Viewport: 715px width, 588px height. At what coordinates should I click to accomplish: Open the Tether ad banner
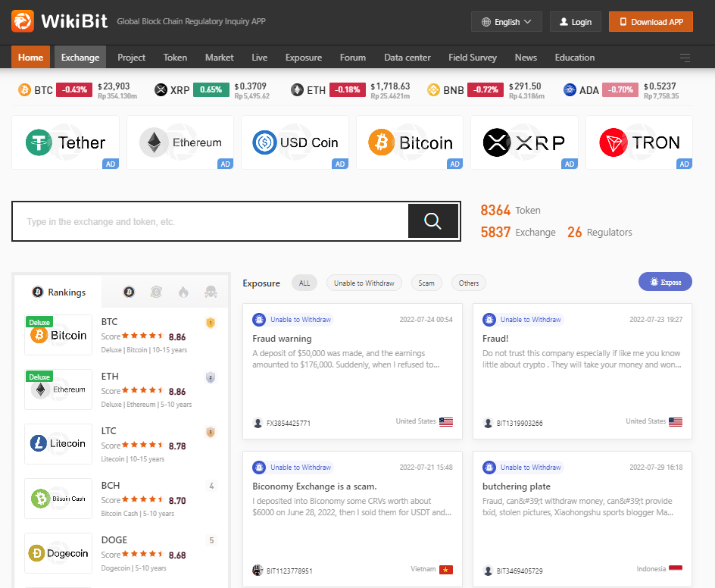pos(66,142)
